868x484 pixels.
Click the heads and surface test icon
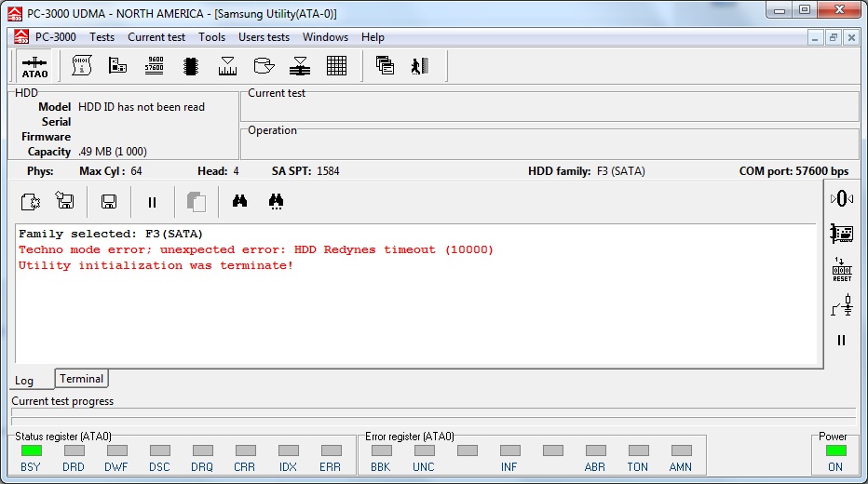300,66
